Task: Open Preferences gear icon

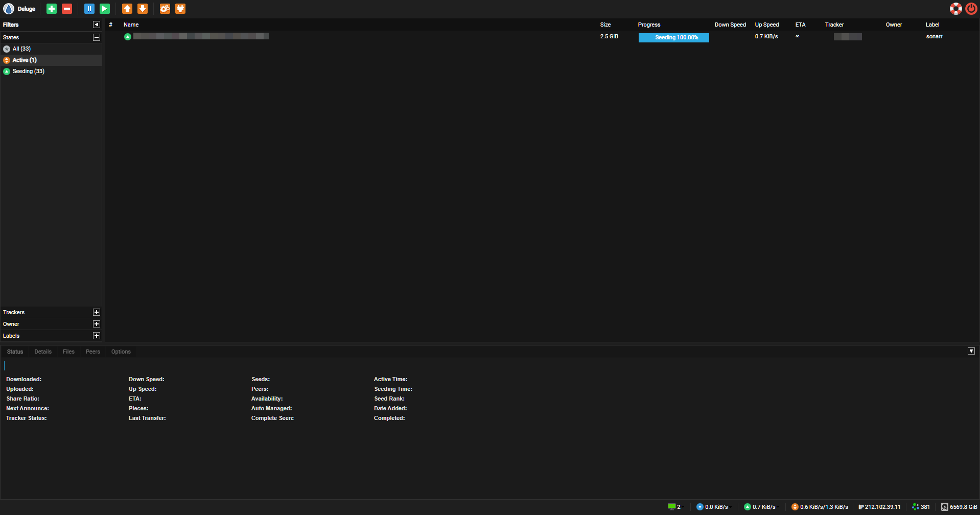Action: pos(165,9)
